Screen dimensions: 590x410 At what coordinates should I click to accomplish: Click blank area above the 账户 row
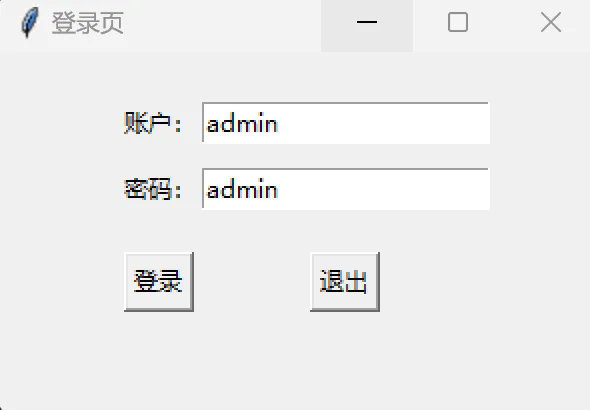tap(295, 77)
